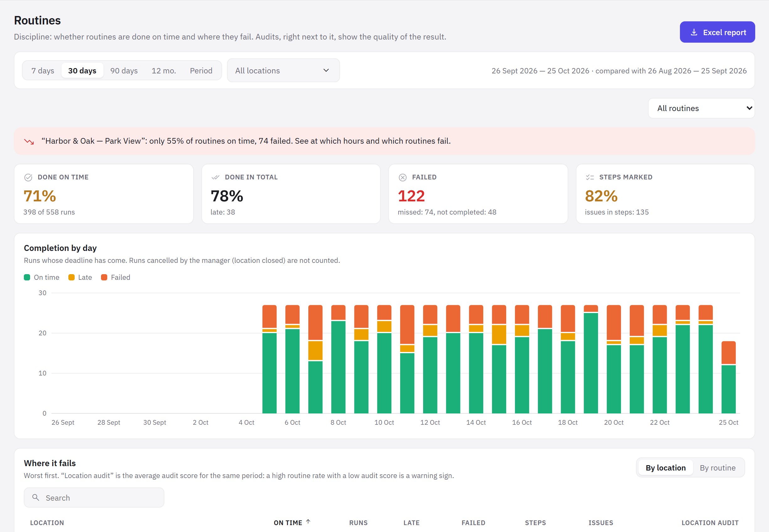Open the All routines dropdown
Viewport: 769px width, 532px height.
pos(701,108)
